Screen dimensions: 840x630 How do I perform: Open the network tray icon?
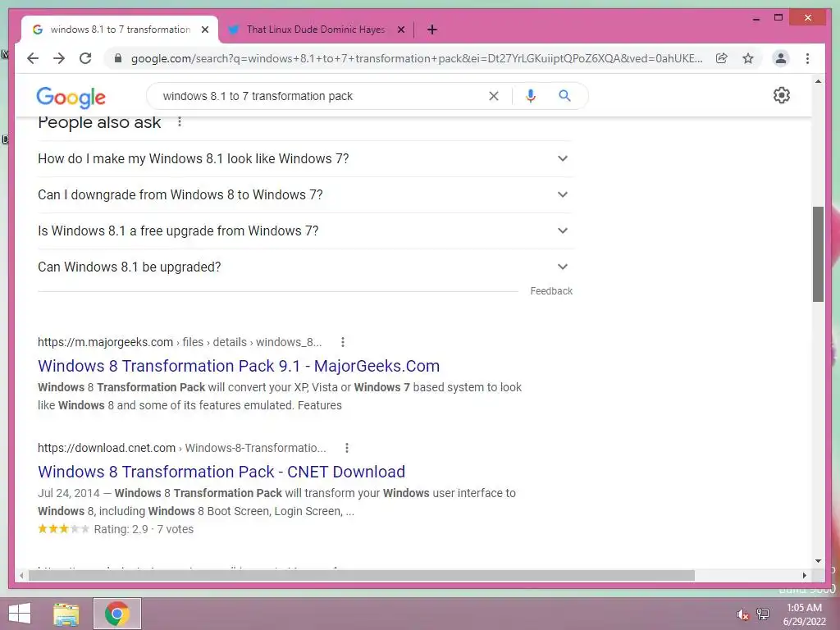763,614
